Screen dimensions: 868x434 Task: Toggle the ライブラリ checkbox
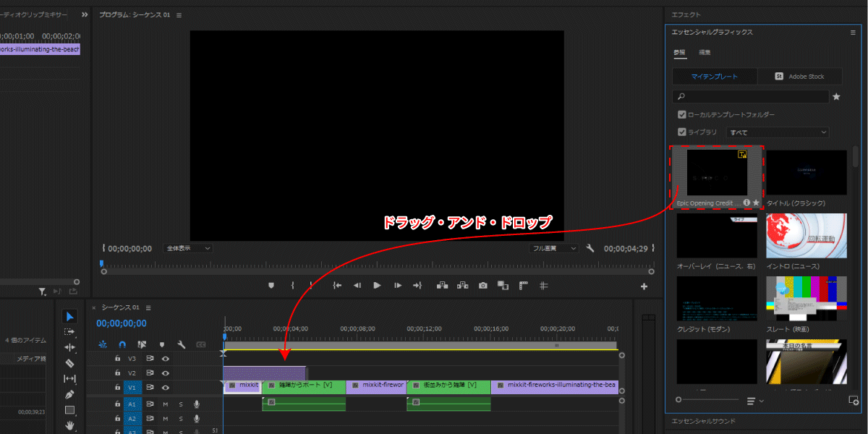tap(681, 132)
